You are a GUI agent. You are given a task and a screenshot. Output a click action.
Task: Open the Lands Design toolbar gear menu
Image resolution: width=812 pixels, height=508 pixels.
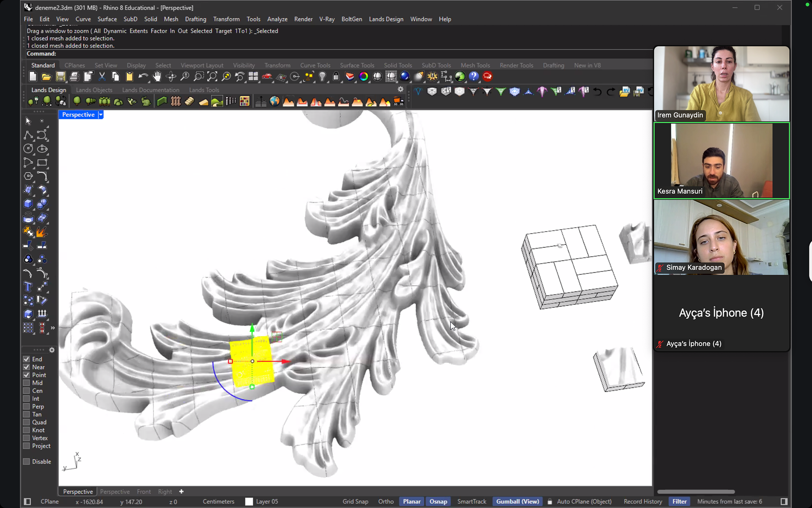pos(401,89)
